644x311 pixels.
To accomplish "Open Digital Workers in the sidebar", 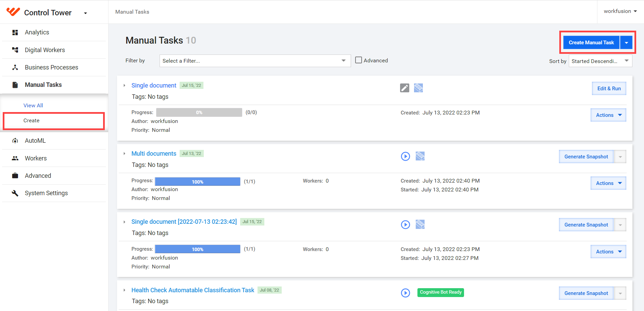I will [x=54, y=50].
